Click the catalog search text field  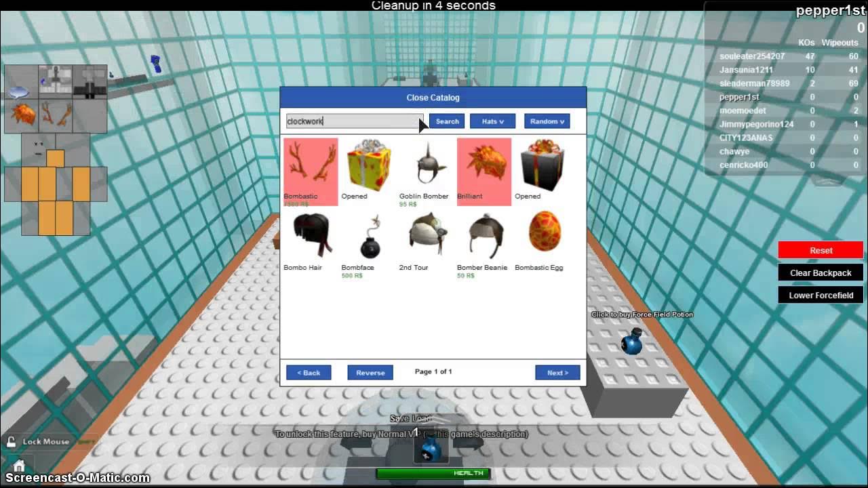pos(355,121)
